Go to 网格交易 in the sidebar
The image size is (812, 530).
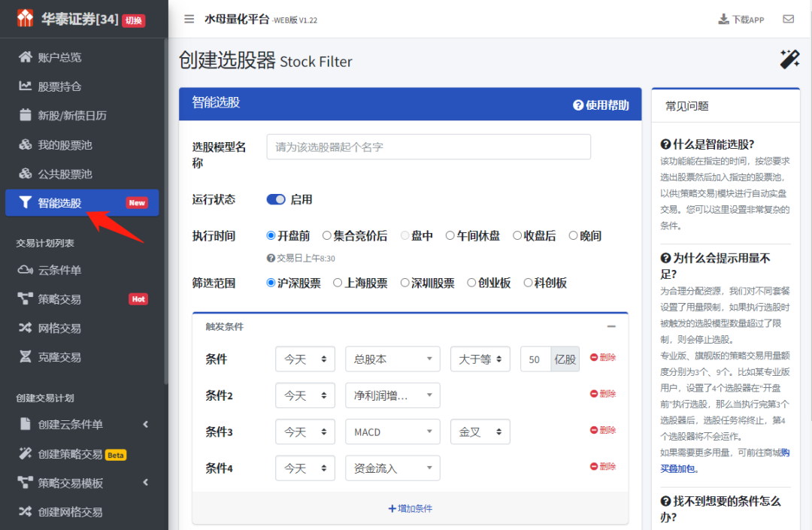(59, 329)
